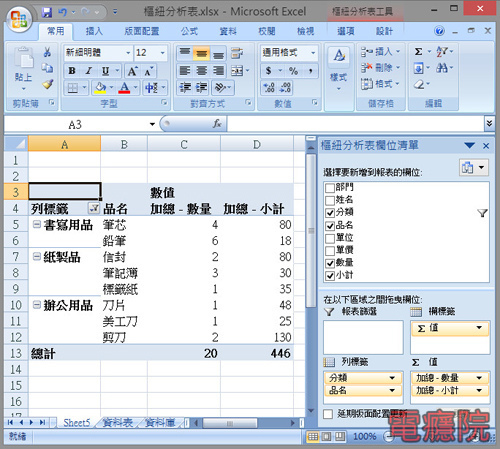Center text horizontally
Screen dimensions: 500x449
point(201,71)
